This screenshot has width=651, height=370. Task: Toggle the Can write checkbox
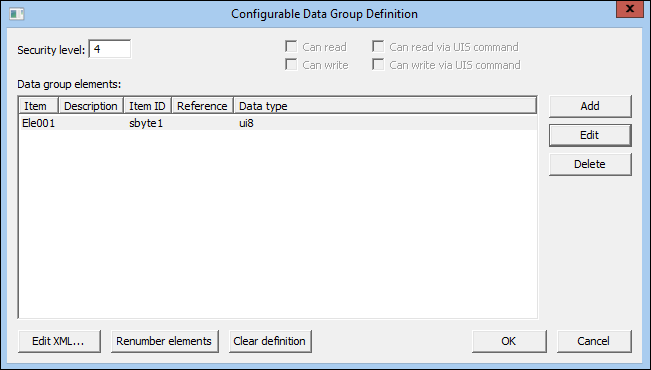coord(291,65)
